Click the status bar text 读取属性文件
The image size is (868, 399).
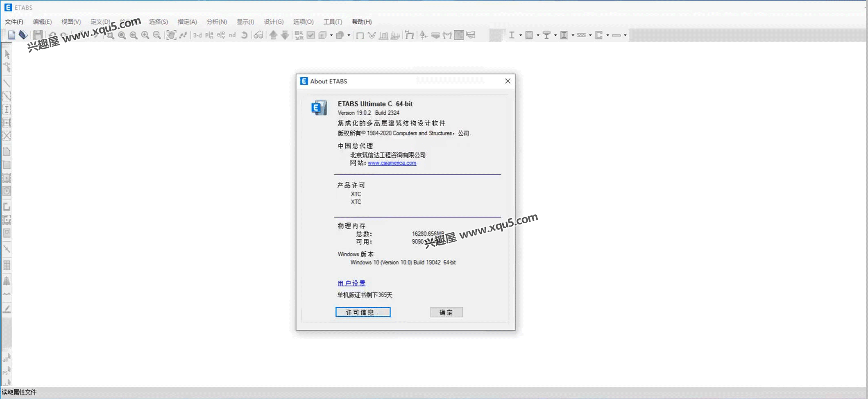(19, 392)
